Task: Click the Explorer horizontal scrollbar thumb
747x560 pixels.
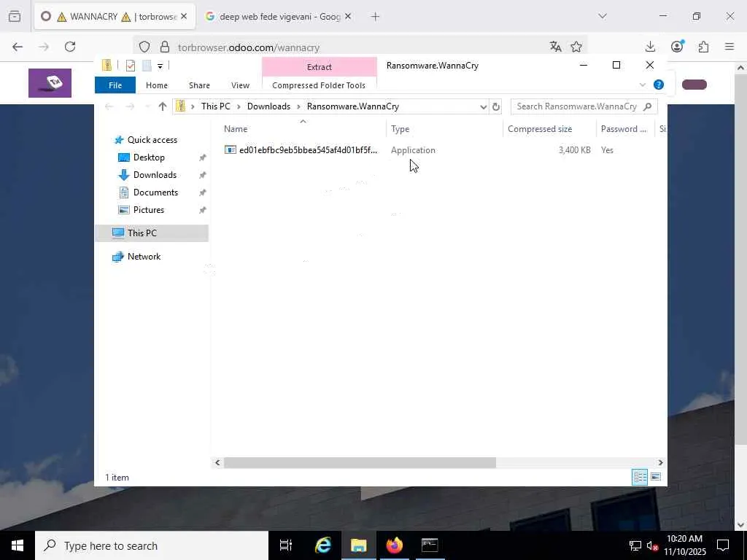Action: point(360,462)
